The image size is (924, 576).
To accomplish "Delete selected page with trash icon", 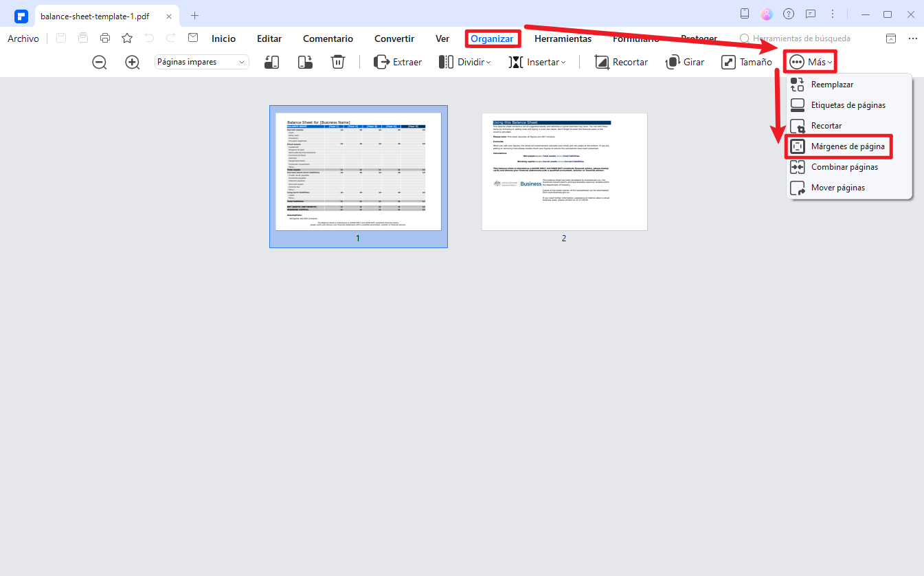I will [337, 62].
